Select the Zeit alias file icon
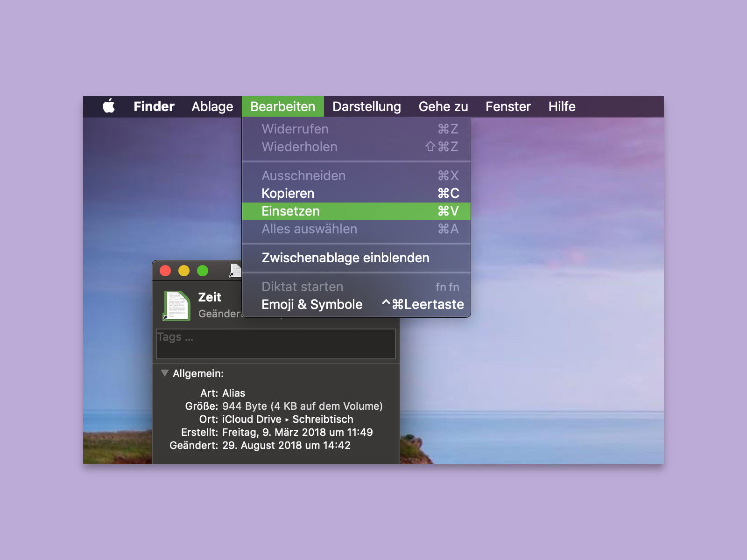Image resolution: width=747 pixels, height=560 pixels. click(176, 306)
